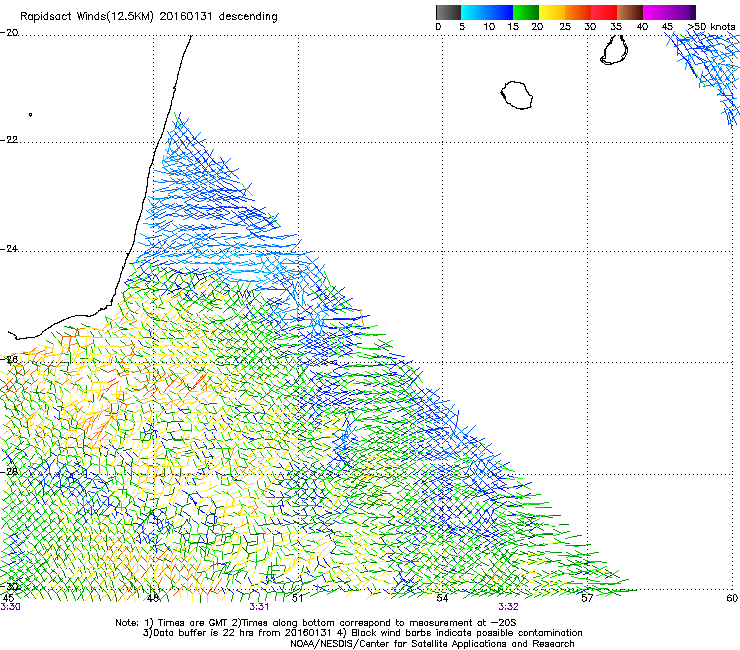Click the gray 0-5 knots legend segment

tap(448, 12)
